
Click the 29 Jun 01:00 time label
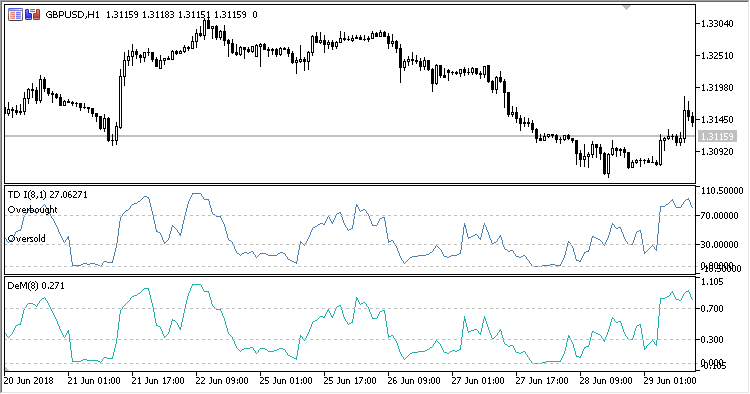tap(670, 381)
